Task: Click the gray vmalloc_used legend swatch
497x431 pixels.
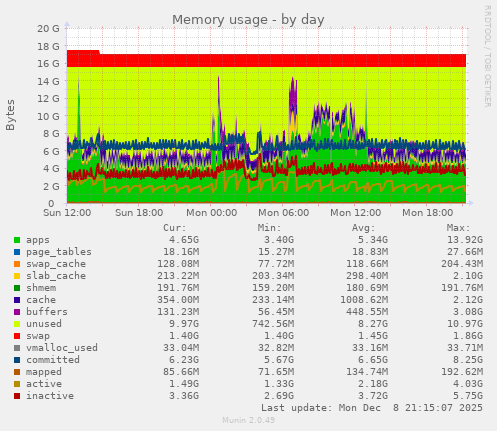Action: pyautogui.click(x=17, y=348)
